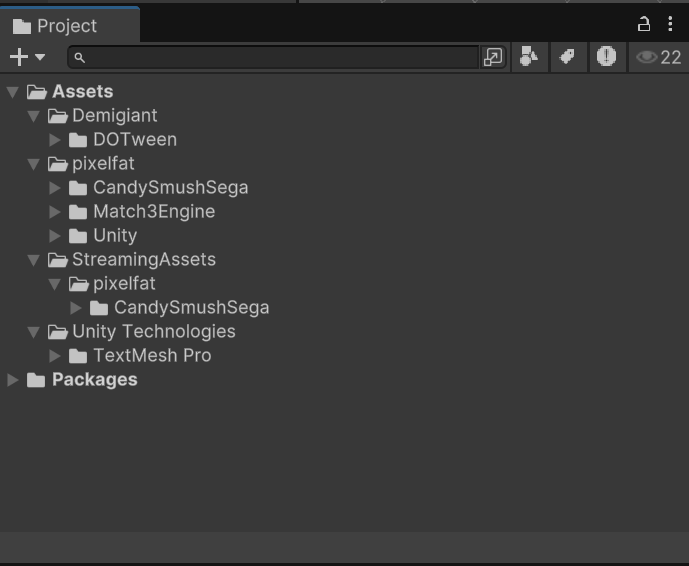Click the Search by Import Log Type icon
689x566 pixels.
[606, 57]
